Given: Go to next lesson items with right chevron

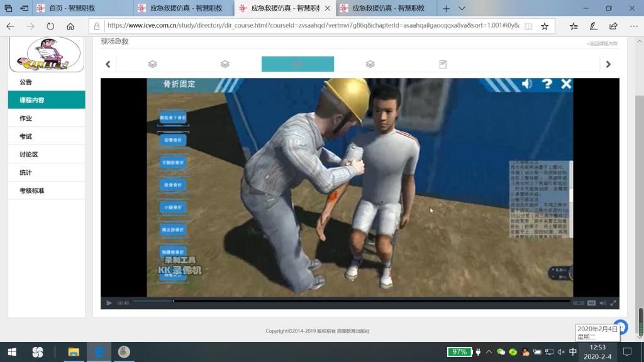Looking at the screenshot, I should (x=608, y=64).
